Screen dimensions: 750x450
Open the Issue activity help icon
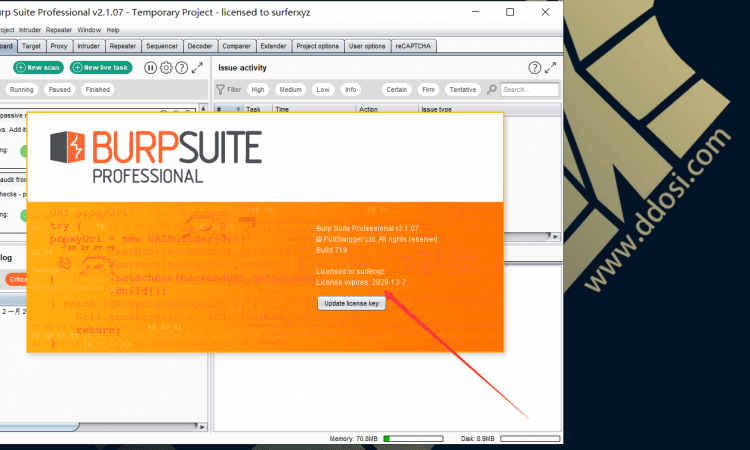tap(535, 68)
